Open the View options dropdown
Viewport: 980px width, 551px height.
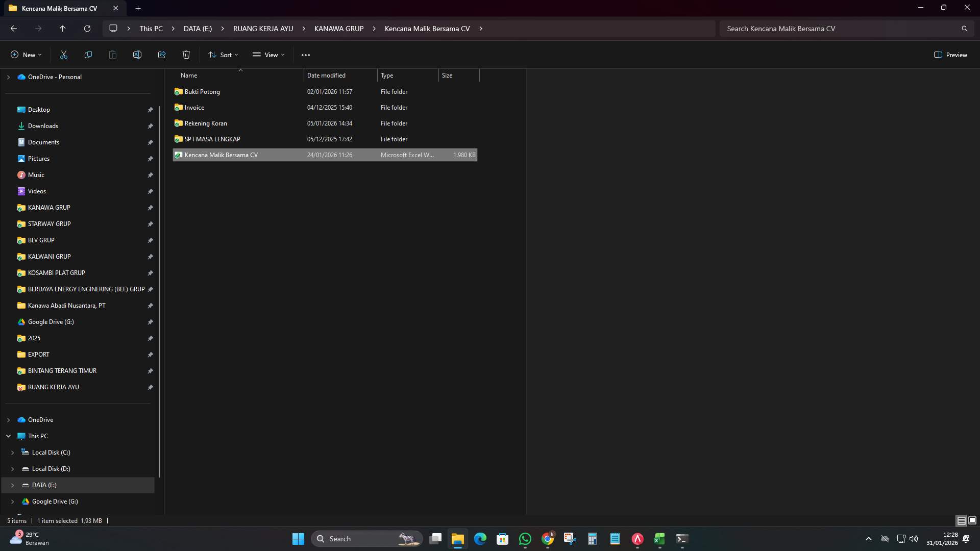click(x=268, y=55)
